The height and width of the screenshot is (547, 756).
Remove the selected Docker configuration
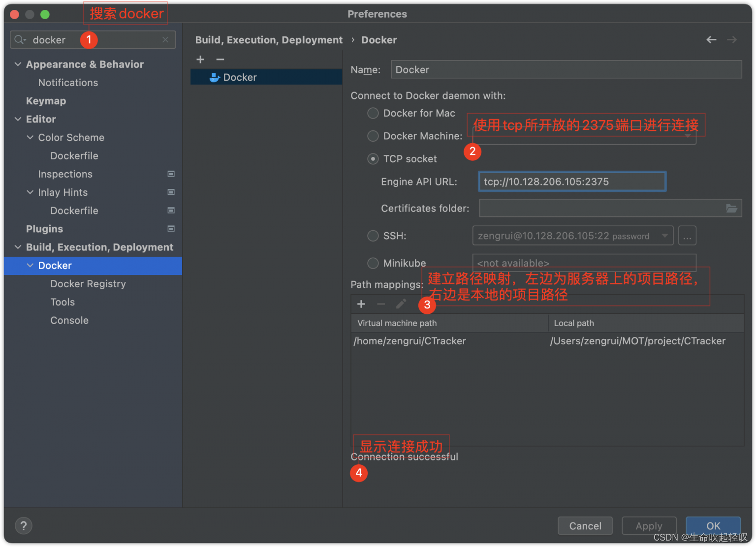[x=220, y=60]
